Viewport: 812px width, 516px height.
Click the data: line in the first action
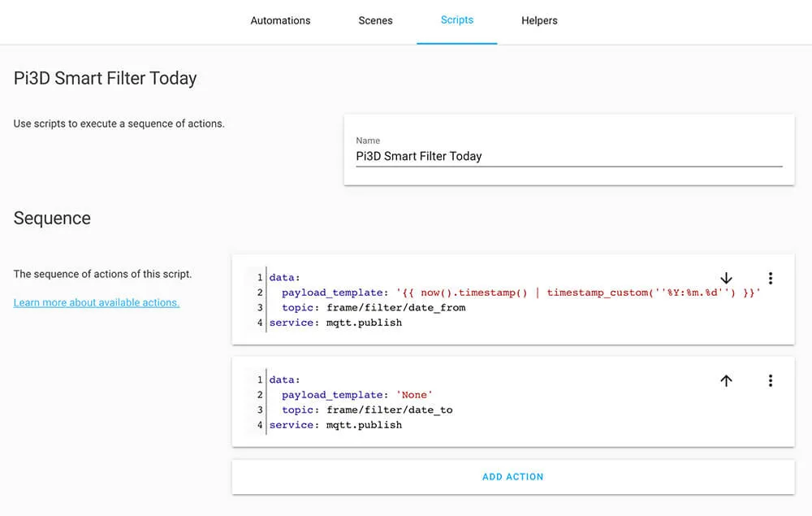point(285,278)
